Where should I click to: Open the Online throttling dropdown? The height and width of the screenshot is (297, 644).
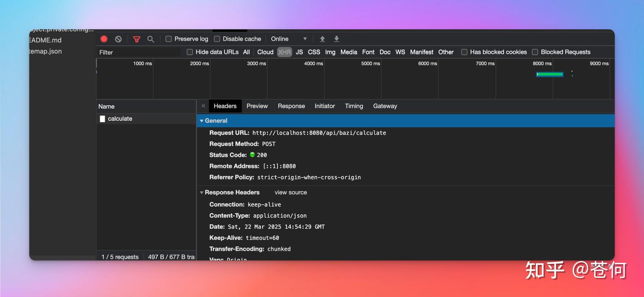[x=288, y=39]
